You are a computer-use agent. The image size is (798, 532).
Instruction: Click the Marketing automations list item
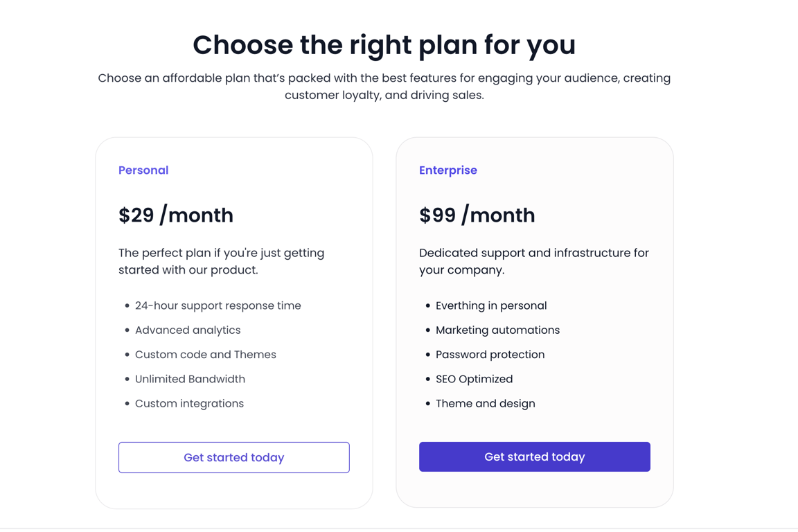(x=498, y=330)
